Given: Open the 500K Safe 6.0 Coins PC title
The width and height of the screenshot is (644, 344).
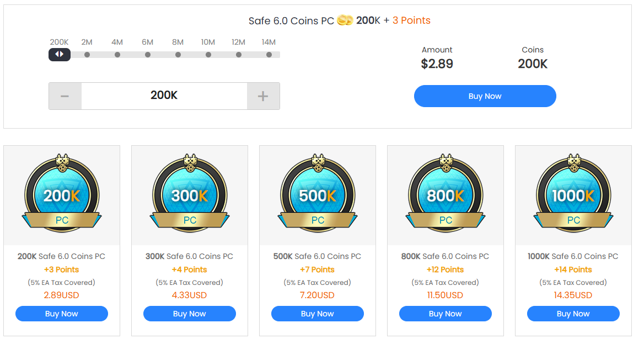Looking at the screenshot, I should click(x=318, y=256).
